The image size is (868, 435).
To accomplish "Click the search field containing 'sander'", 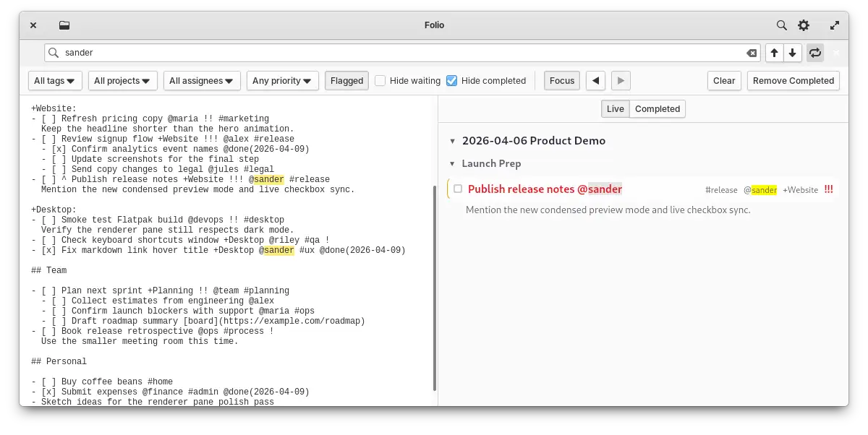I will coord(402,53).
